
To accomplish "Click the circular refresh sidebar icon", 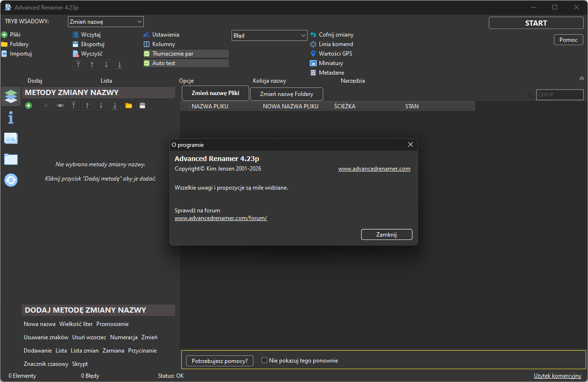I will (11, 180).
